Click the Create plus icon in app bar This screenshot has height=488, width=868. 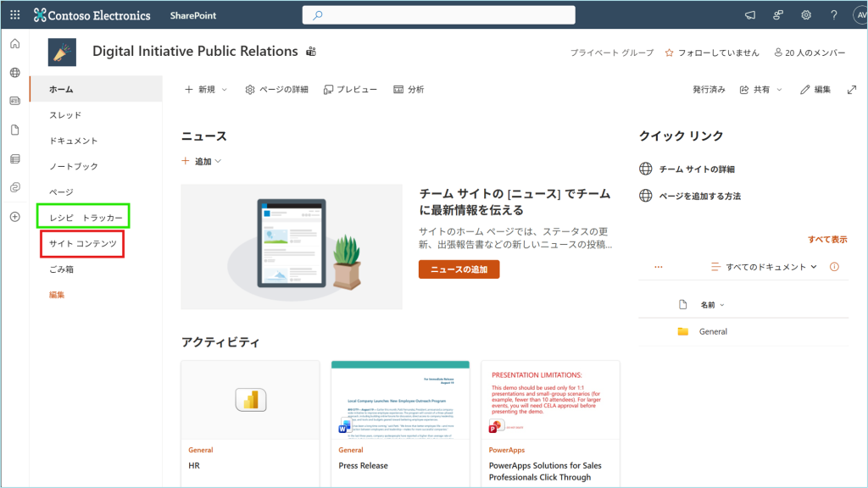pos(14,216)
